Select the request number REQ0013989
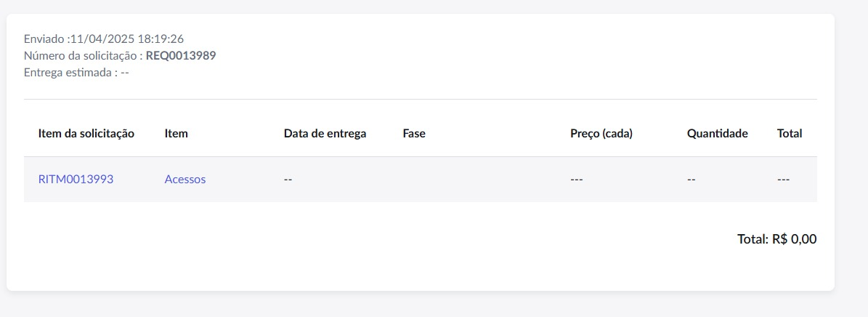This screenshot has width=868, height=317. tap(181, 55)
